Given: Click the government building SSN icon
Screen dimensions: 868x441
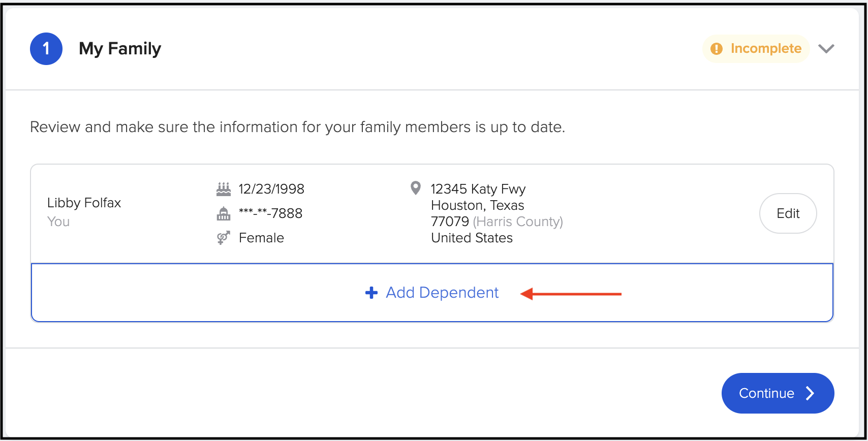Looking at the screenshot, I should point(224,213).
